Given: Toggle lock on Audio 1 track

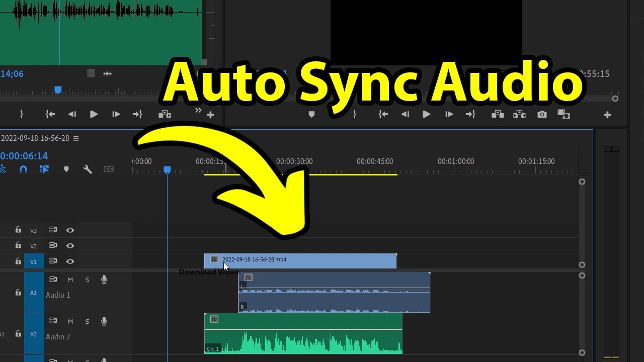Looking at the screenshot, I should click(x=18, y=292).
